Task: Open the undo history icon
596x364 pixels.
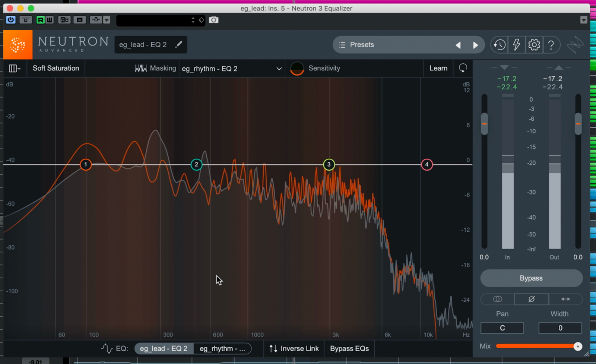Action: [500, 45]
